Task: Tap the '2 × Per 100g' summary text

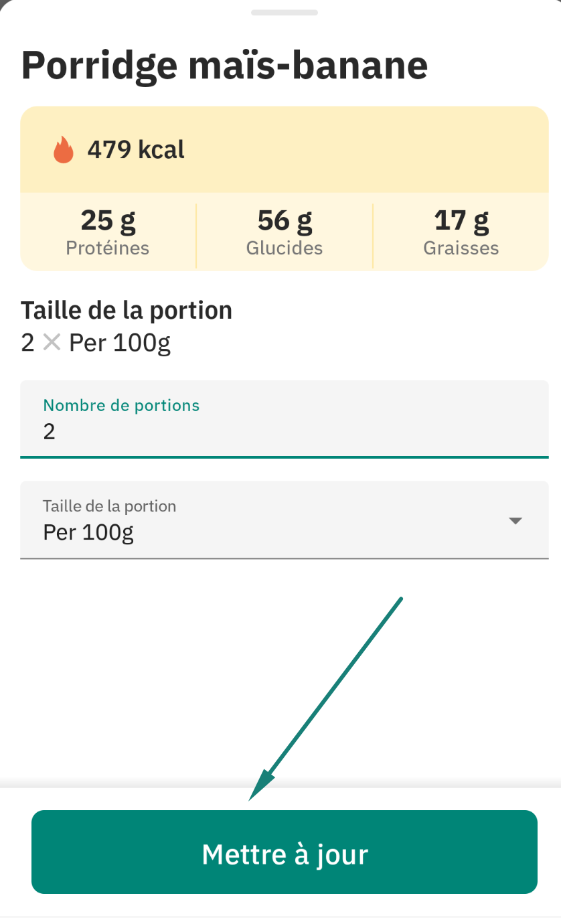Action: click(96, 343)
